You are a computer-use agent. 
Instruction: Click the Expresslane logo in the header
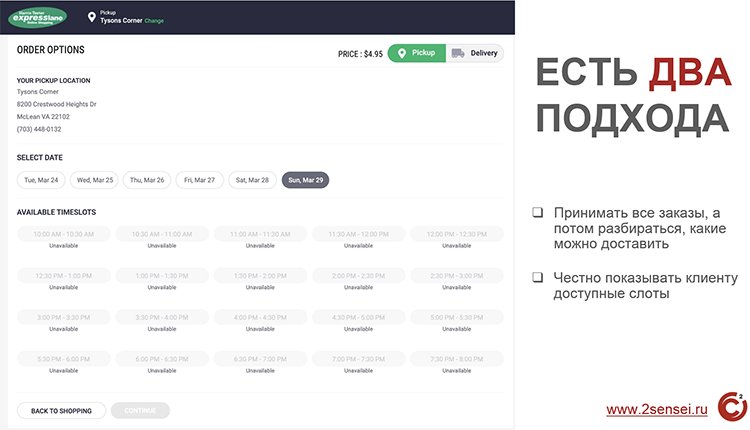[x=37, y=17]
